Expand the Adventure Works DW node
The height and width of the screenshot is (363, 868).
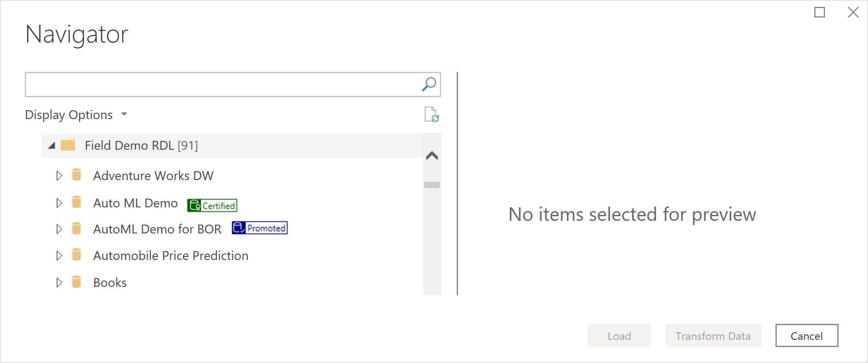click(x=59, y=175)
